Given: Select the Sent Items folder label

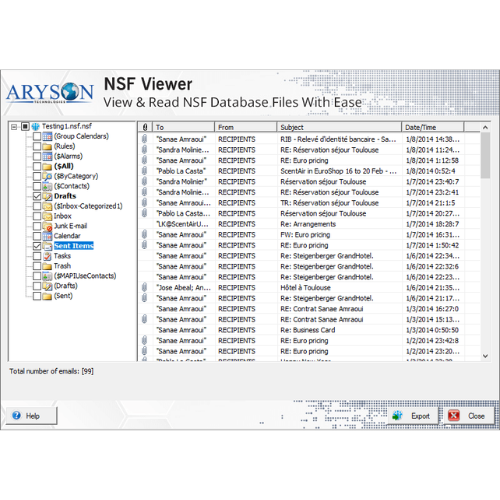Looking at the screenshot, I should [74, 246].
